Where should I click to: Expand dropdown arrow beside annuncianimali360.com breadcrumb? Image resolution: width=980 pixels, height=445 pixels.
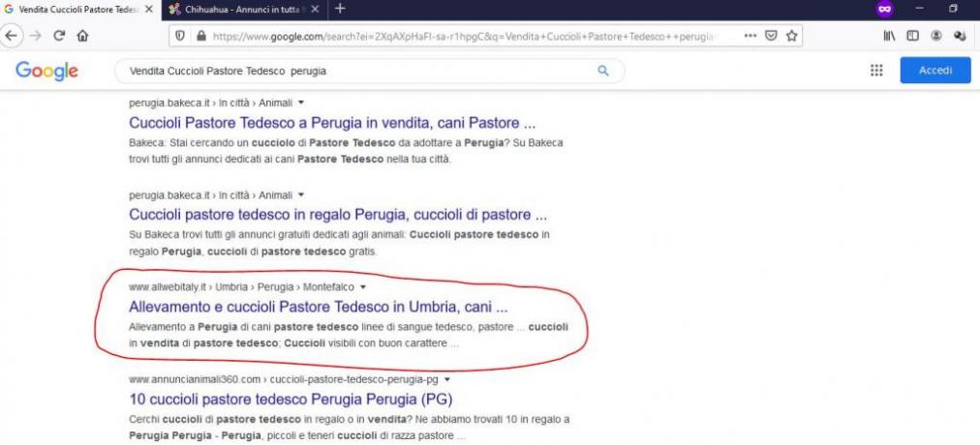click(446, 379)
